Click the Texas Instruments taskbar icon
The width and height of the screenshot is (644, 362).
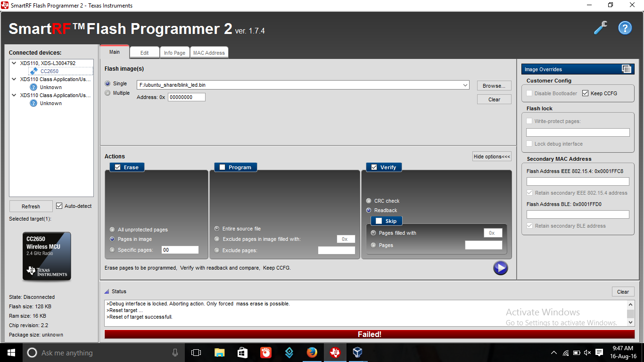335,353
